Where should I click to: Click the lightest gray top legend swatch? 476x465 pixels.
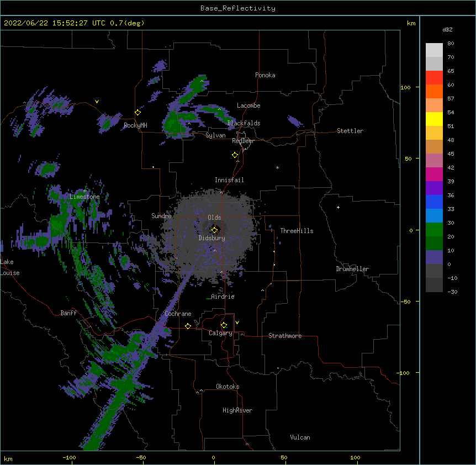tap(434, 50)
